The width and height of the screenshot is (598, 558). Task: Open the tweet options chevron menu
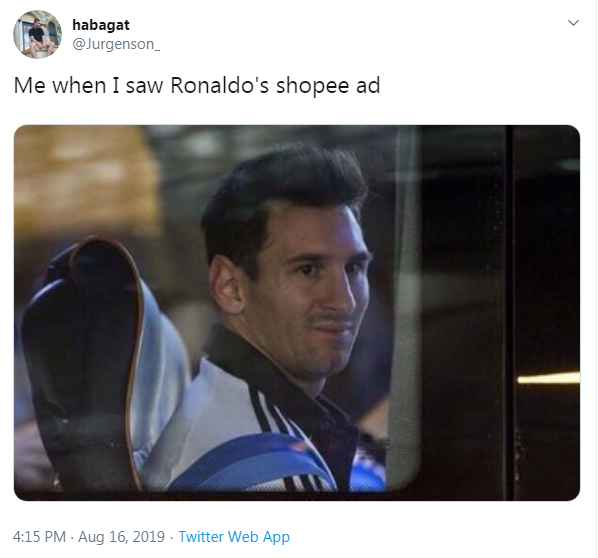tap(573, 23)
